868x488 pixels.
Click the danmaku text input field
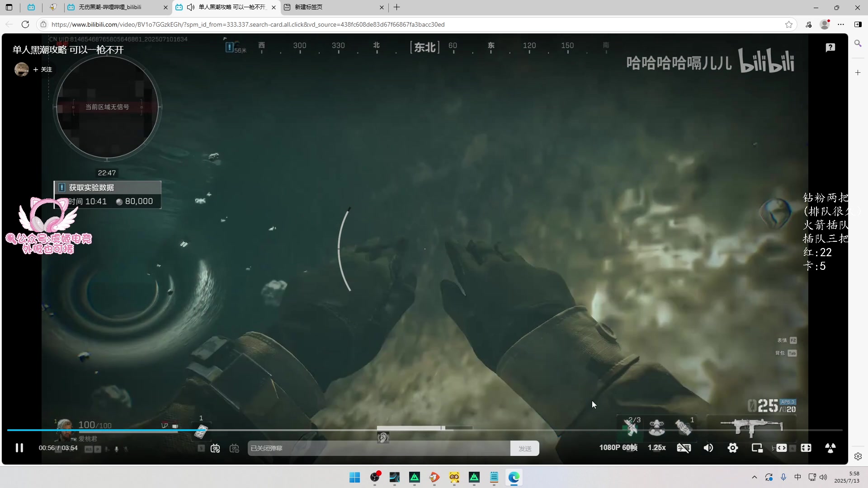379,448
